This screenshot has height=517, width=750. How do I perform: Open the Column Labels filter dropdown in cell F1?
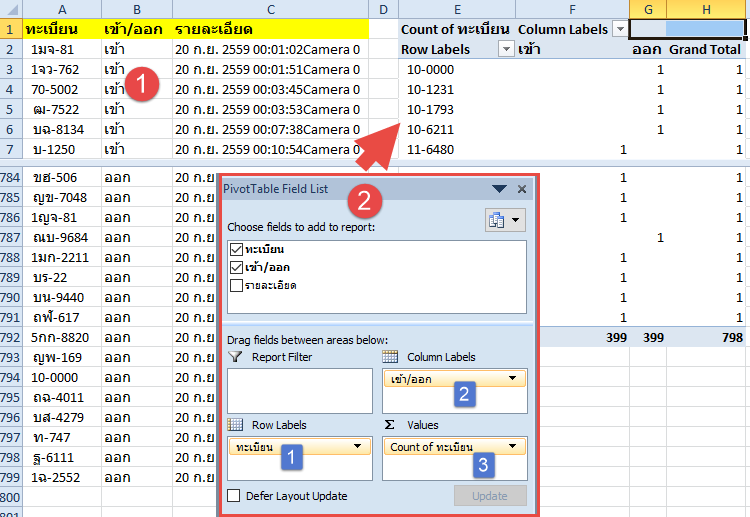click(620, 29)
